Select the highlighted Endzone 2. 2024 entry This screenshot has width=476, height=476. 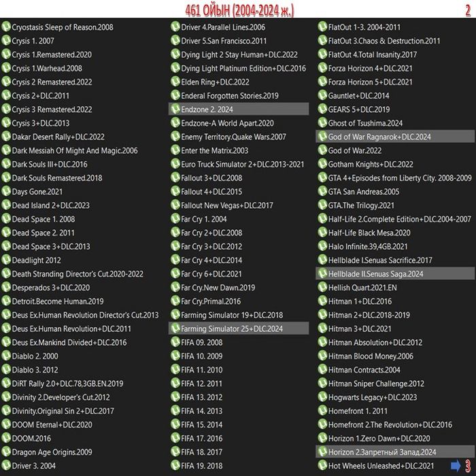[x=239, y=109]
